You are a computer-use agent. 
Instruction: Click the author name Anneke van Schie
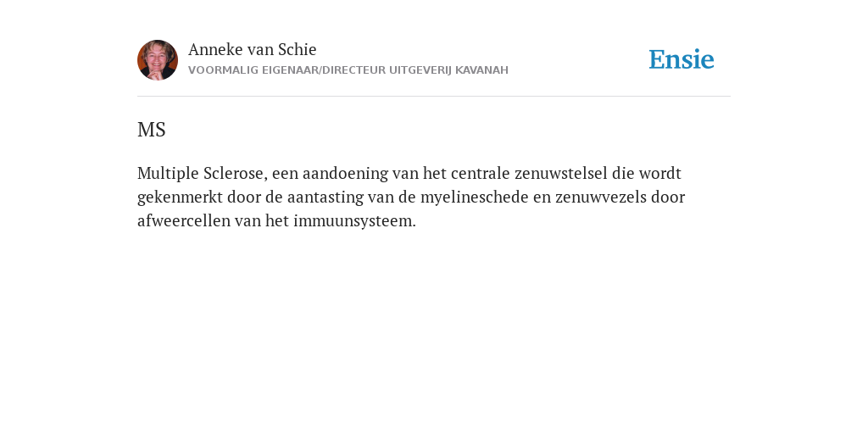point(253,49)
